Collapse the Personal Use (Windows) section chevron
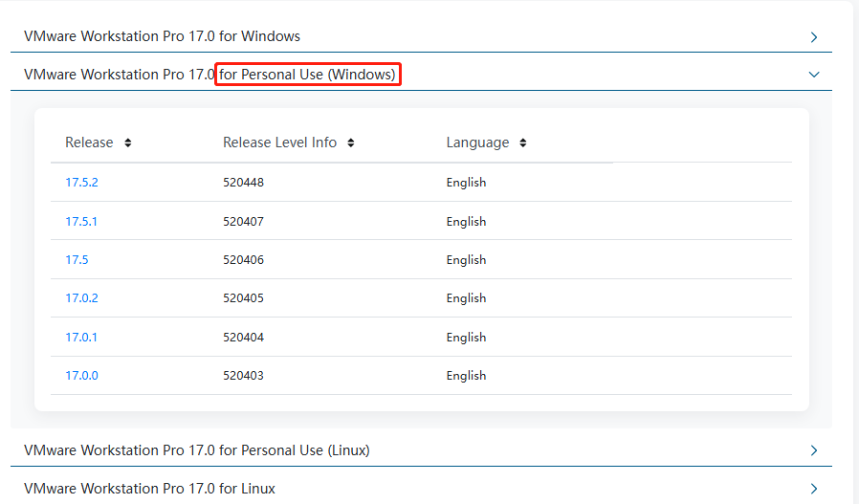The image size is (859, 504). click(813, 75)
